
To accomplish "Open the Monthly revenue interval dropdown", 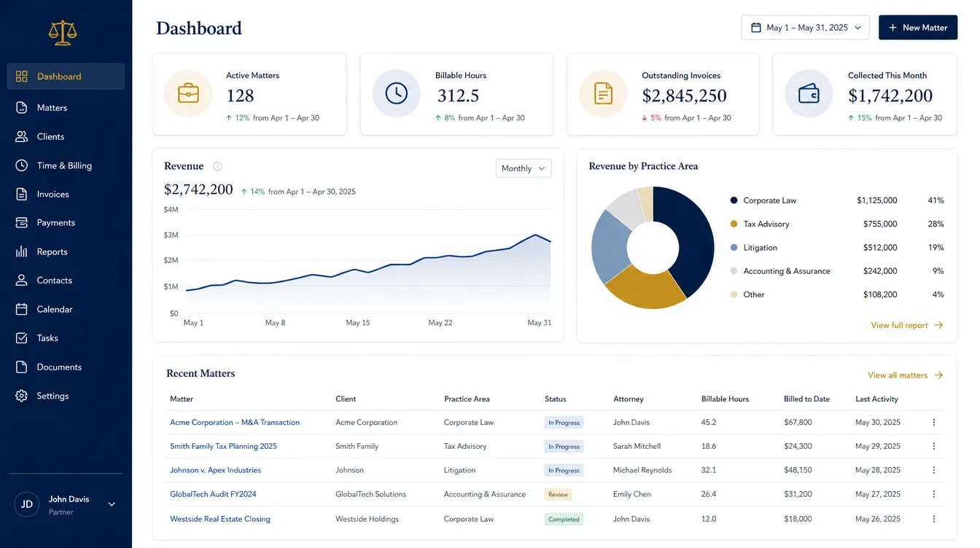I will click(524, 168).
